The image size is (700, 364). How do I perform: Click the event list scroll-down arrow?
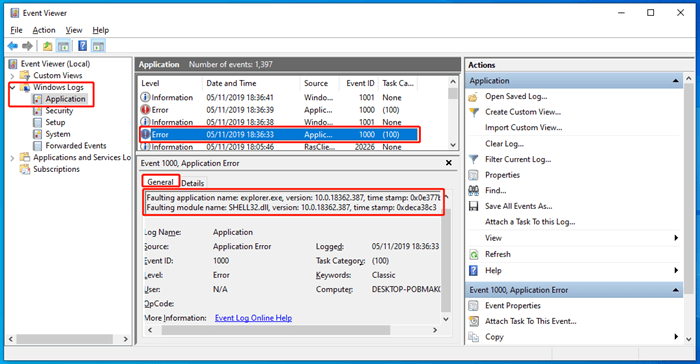click(x=453, y=145)
